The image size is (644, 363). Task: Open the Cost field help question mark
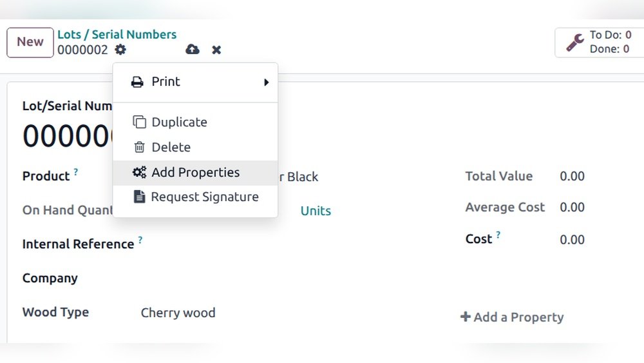[498, 235]
